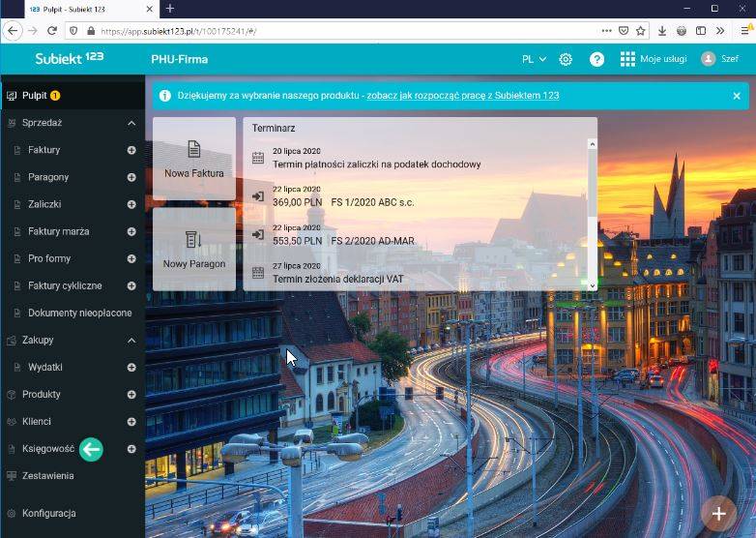Click plus icon next to Produkty

131,394
